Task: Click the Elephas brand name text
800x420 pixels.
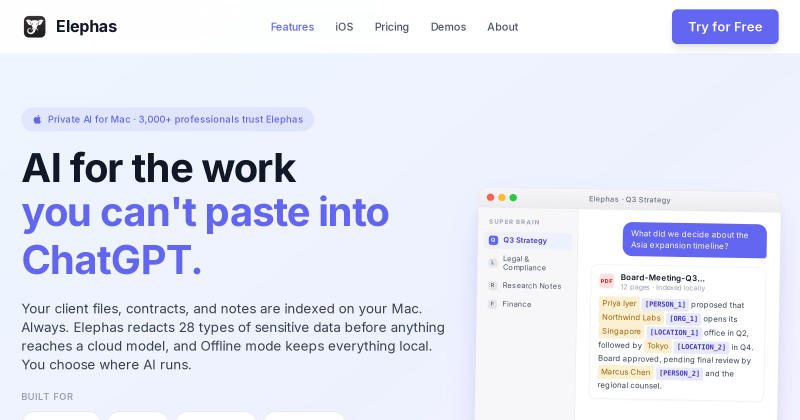Action: pos(86,27)
